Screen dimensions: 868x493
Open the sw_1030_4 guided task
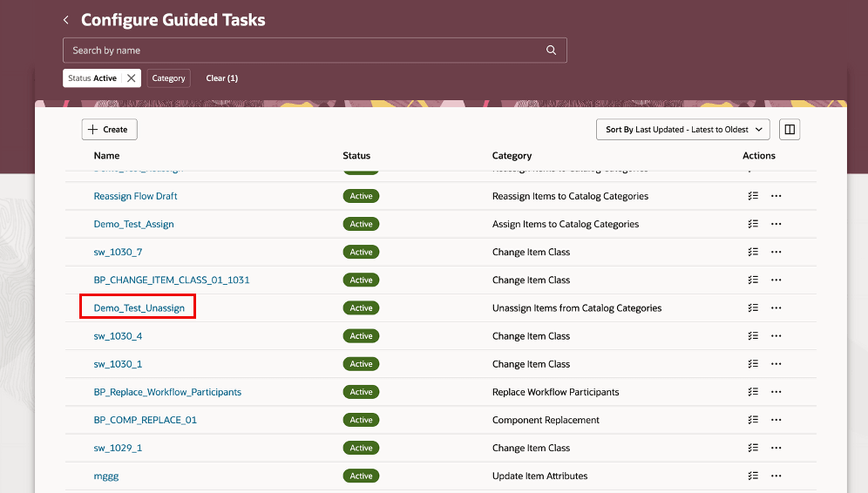click(x=118, y=336)
